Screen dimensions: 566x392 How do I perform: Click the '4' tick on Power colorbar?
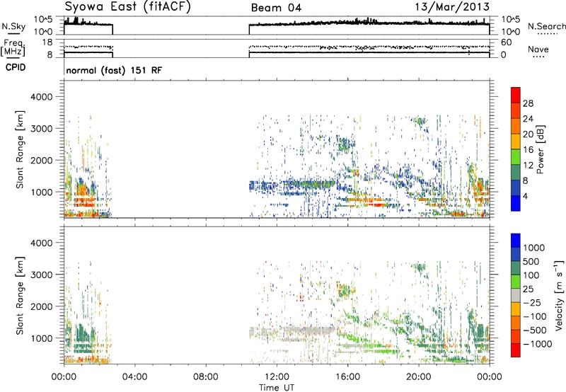[525, 196]
